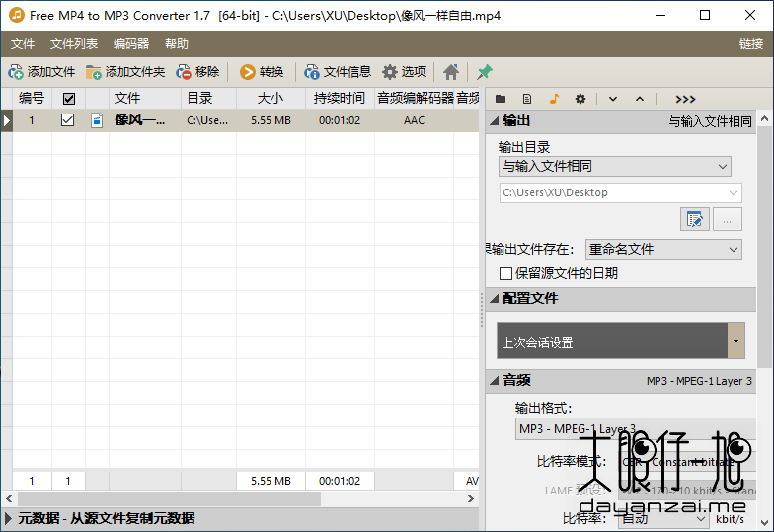
Task: Sort by the 持续时间 column header
Action: [340, 99]
